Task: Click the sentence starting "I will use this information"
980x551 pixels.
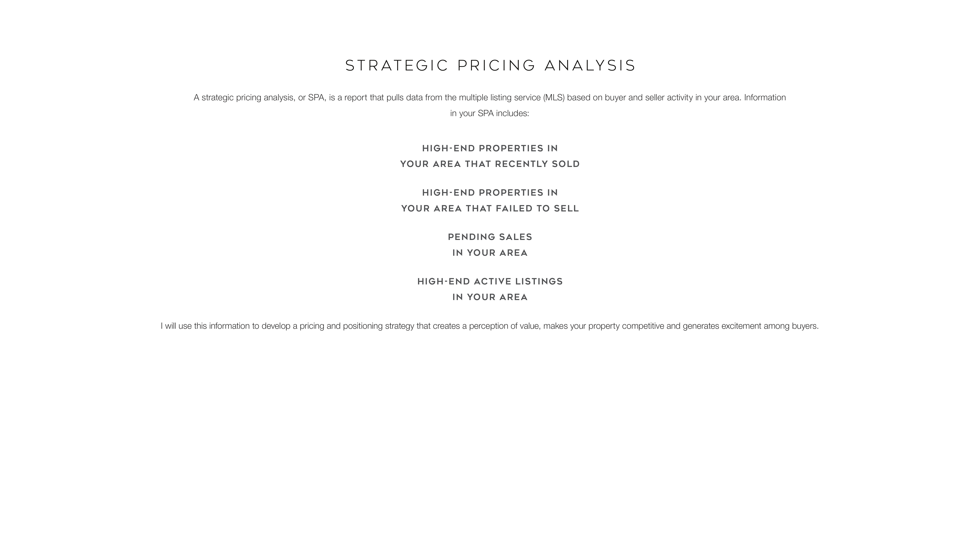Action: (x=490, y=326)
